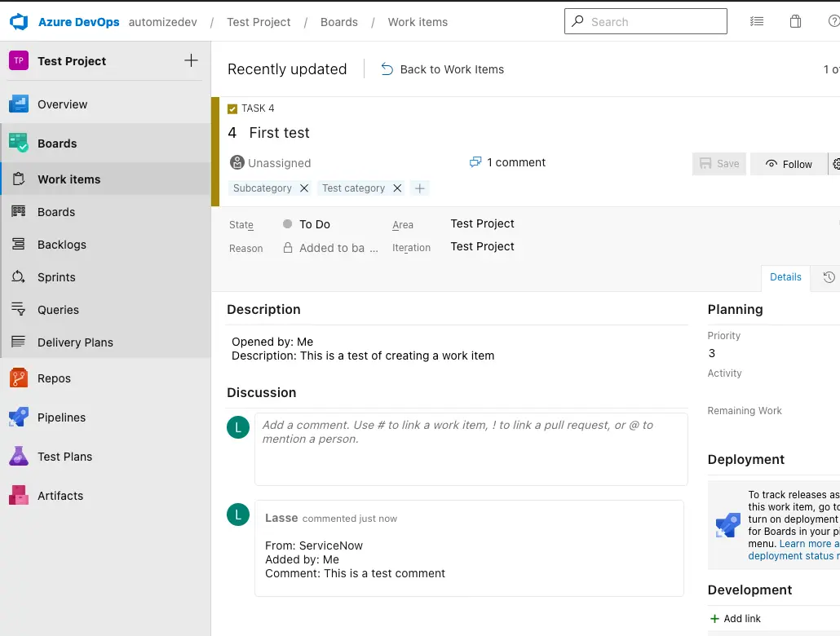Click the add tag plus icon
Image resolution: width=840 pixels, height=636 pixels.
pyautogui.click(x=420, y=188)
